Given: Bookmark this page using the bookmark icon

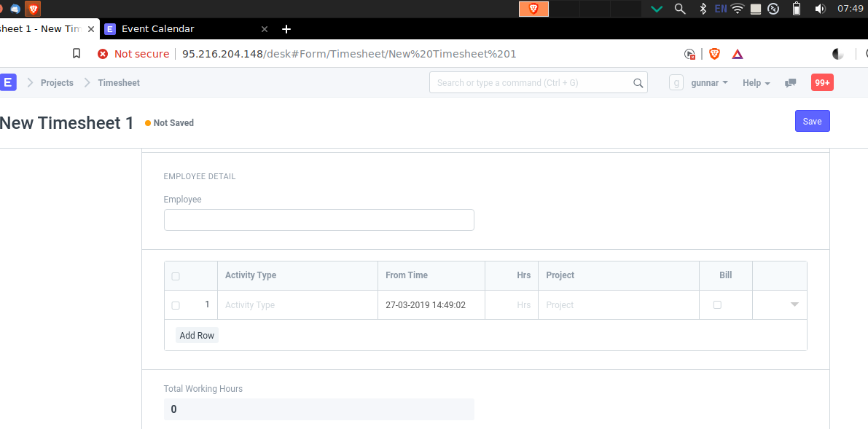Looking at the screenshot, I should click(77, 54).
